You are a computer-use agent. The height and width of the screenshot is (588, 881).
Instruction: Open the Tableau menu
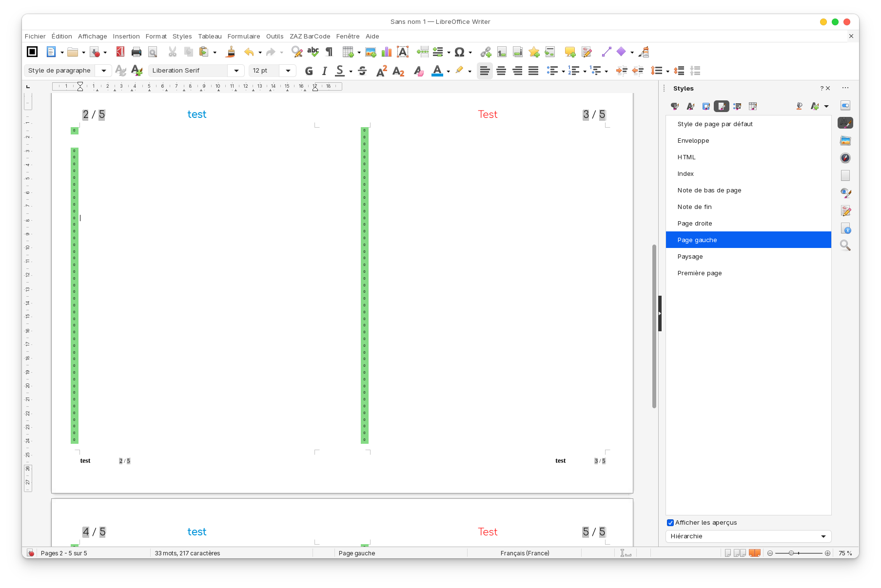[x=210, y=37]
